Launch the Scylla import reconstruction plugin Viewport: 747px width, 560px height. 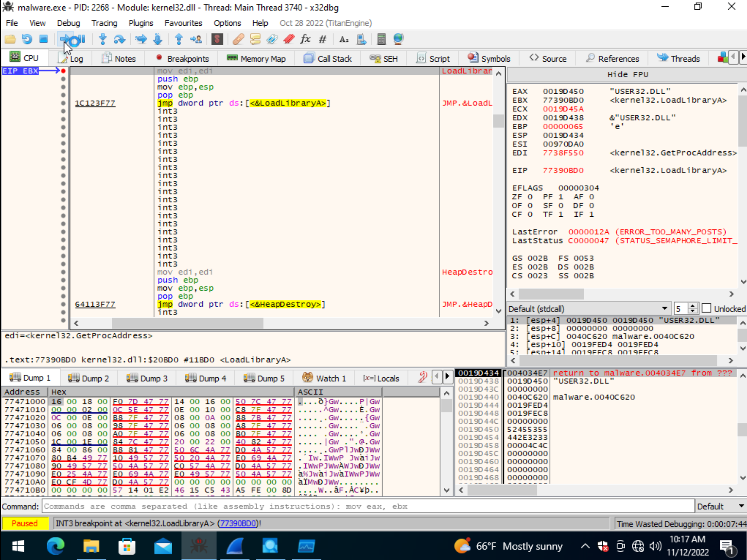[217, 39]
